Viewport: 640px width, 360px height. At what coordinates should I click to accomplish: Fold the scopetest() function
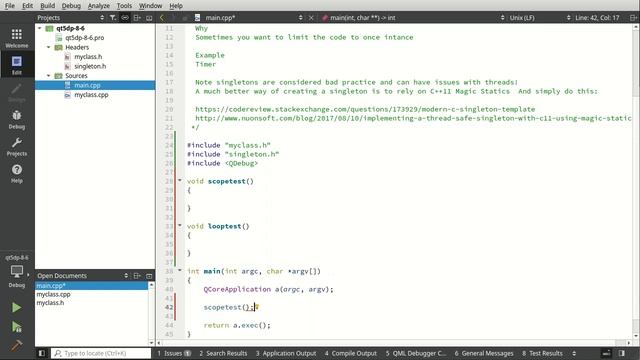pos(180,180)
